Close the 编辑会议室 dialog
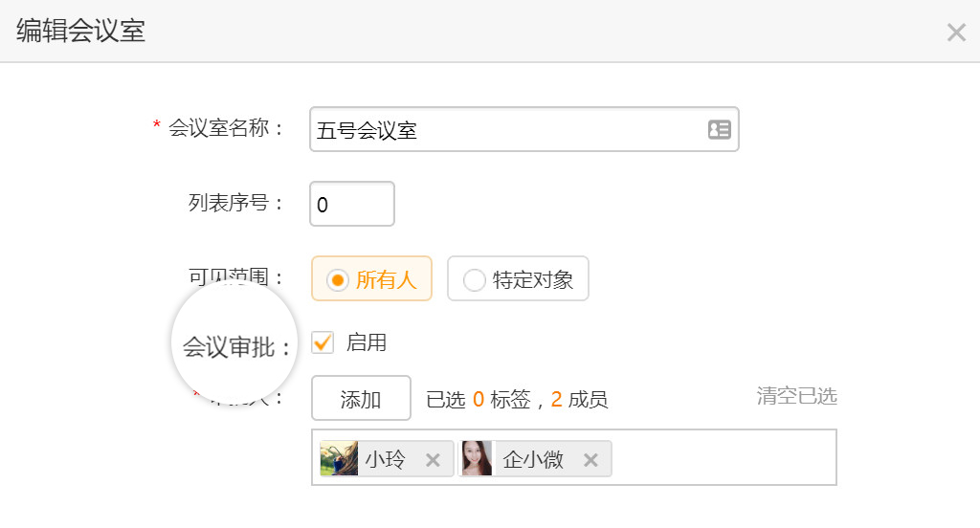980x528 pixels. [x=956, y=32]
